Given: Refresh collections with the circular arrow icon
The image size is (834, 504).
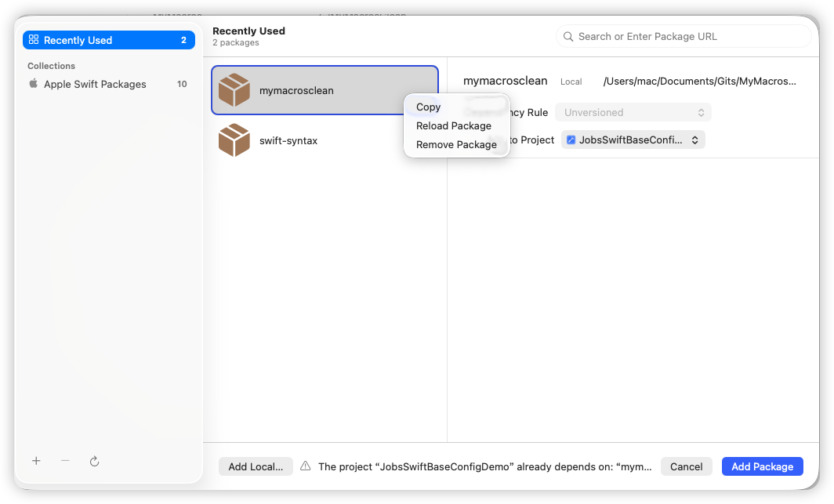Looking at the screenshot, I should click(95, 461).
